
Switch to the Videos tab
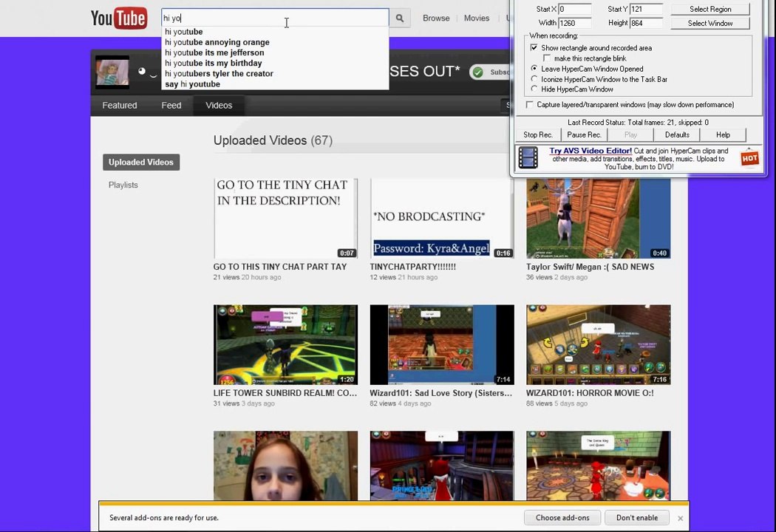pos(219,106)
